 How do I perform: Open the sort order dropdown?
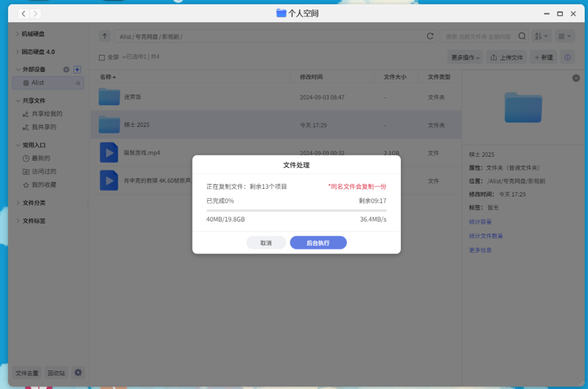(541, 35)
